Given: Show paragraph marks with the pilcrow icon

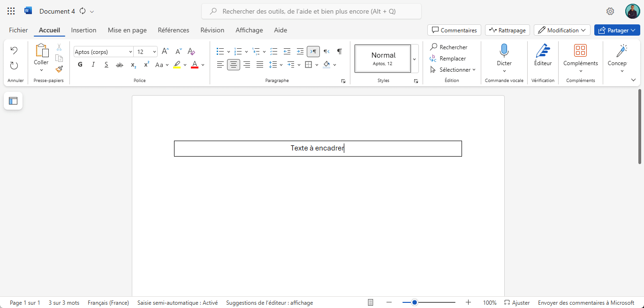Looking at the screenshot, I should [339, 52].
